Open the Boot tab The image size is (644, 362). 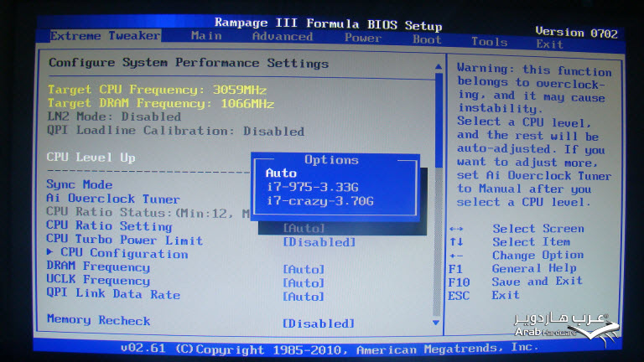pyautogui.click(x=427, y=39)
